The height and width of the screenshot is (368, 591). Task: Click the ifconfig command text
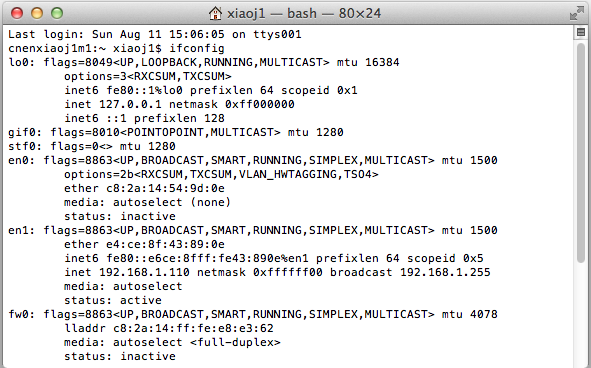pos(197,48)
